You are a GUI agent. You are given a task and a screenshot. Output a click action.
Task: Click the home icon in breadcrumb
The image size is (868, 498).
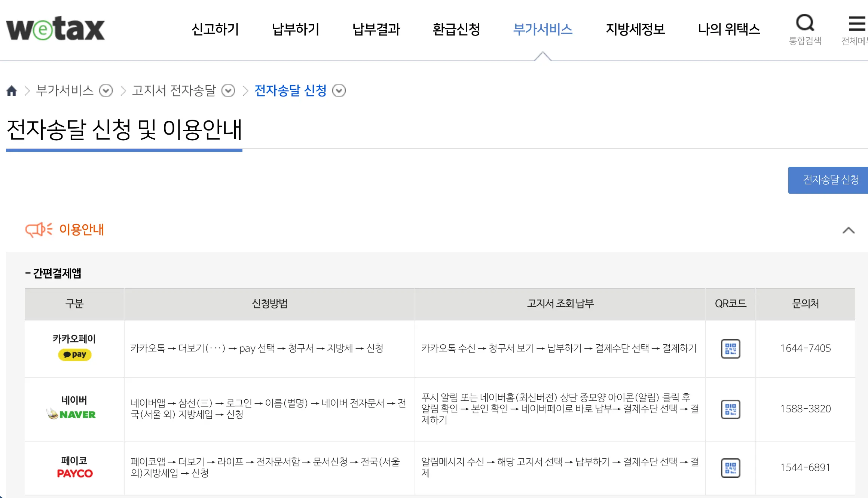coord(12,90)
